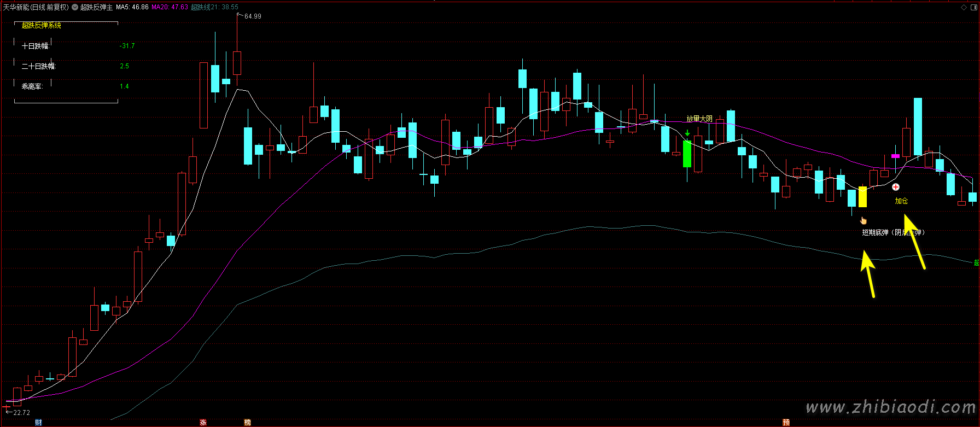Click the 超跌线21 indicator label
The image size is (980, 427).
(214, 7)
